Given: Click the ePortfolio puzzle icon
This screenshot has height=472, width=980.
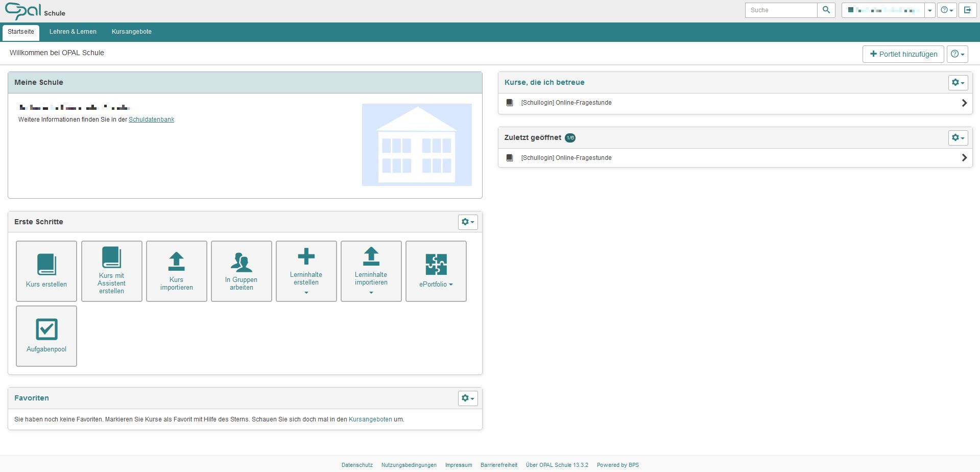Looking at the screenshot, I should 436,264.
